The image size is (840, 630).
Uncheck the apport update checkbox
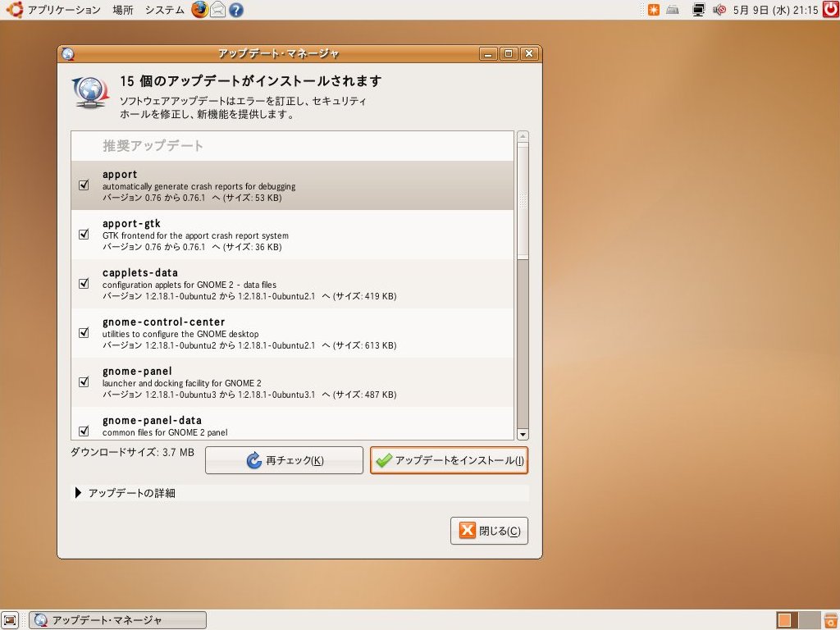(x=84, y=185)
